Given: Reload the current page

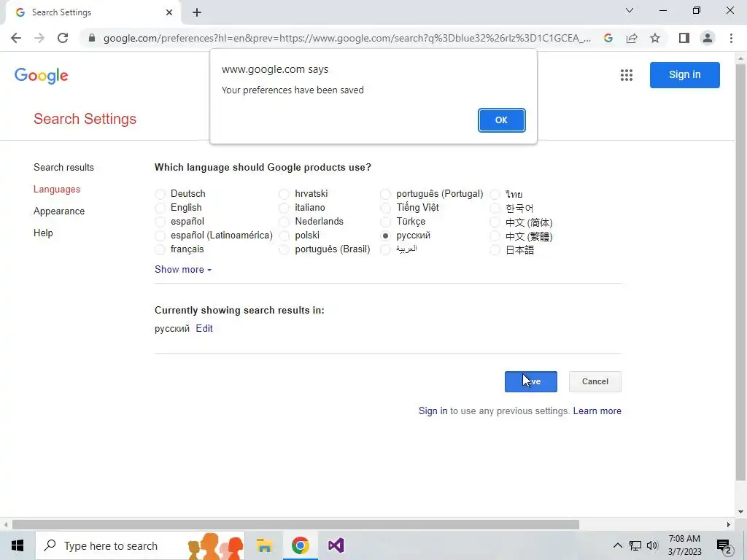Looking at the screenshot, I should (x=63, y=38).
